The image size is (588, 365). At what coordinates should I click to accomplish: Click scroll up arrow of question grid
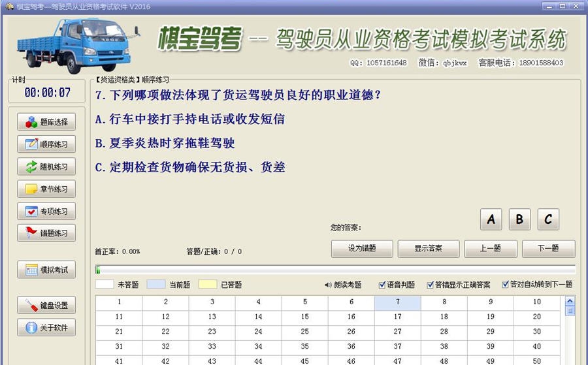point(570,300)
